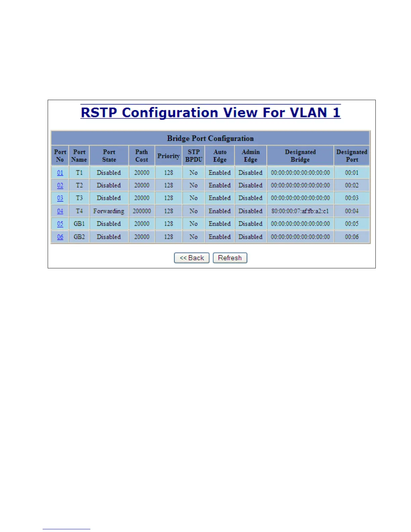
Task: Select designated port 00:03 cell
Action: click(x=352, y=198)
